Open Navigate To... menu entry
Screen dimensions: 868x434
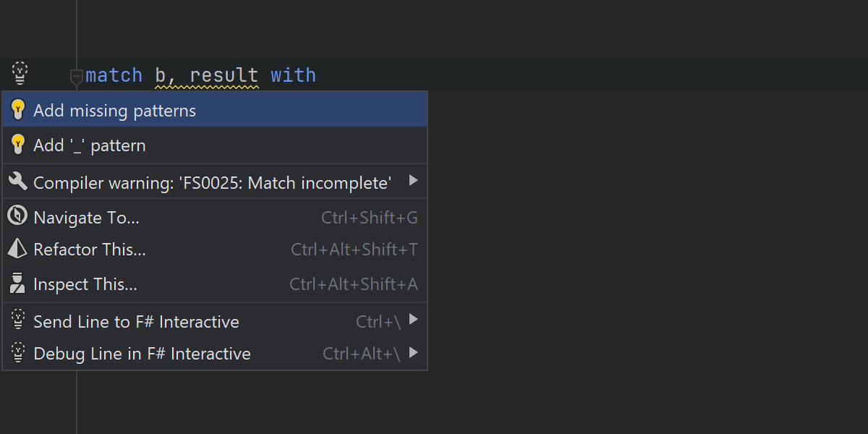(86, 217)
